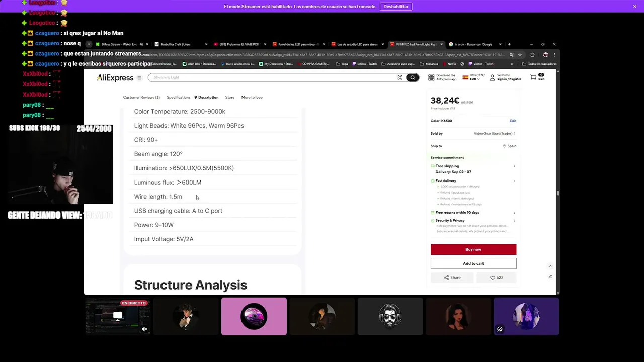Click the Sign in / Register link
This screenshot has width=644, height=362.
(x=509, y=79)
